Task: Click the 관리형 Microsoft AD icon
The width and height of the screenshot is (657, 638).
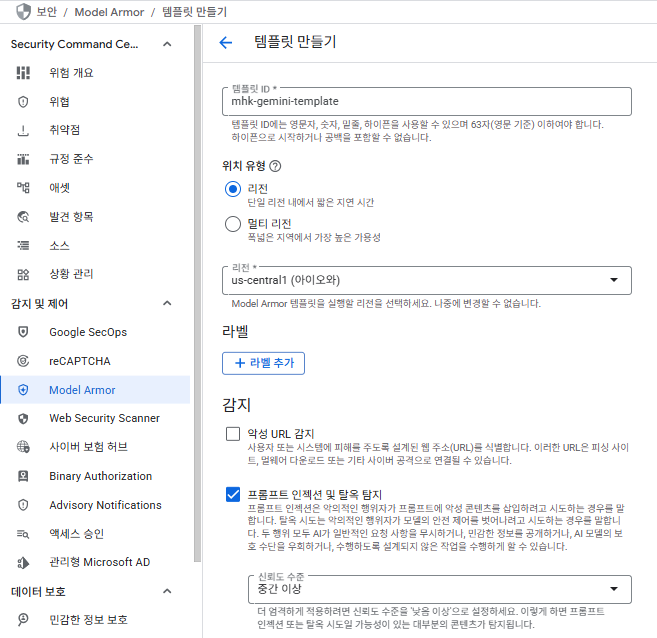Action: [x=23, y=563]
